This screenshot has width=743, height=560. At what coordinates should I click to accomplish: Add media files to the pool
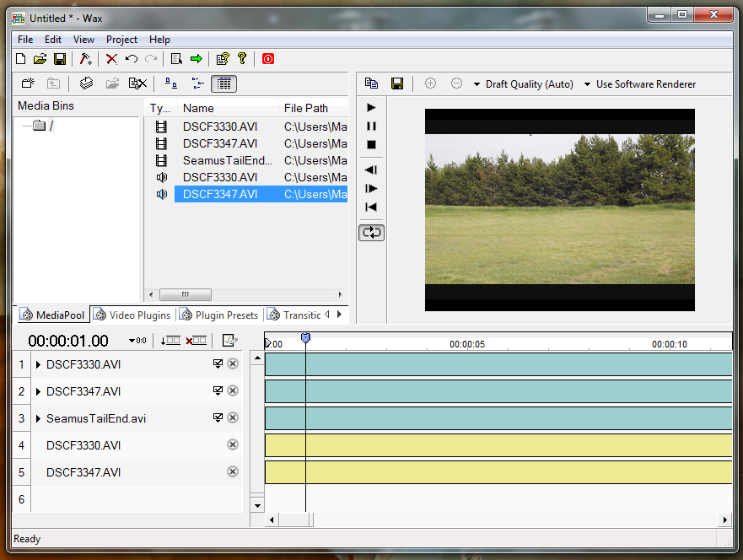point(86,83)
